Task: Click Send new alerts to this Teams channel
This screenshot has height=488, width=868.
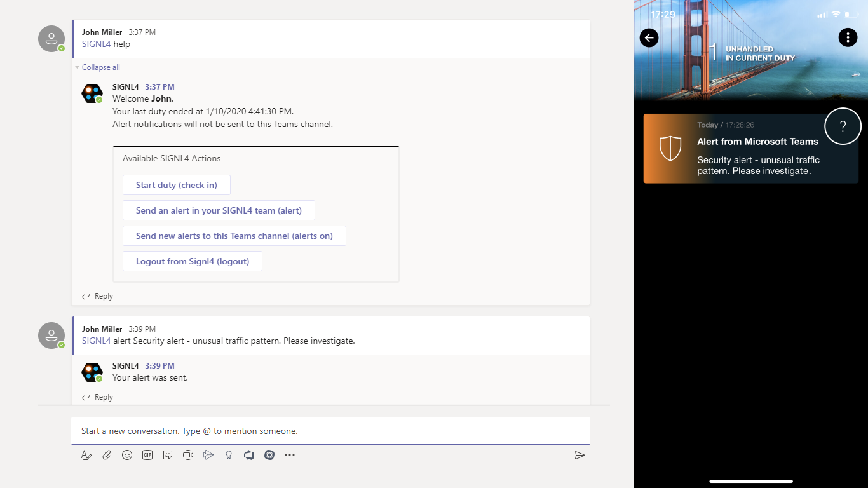Action: point(234,236)
